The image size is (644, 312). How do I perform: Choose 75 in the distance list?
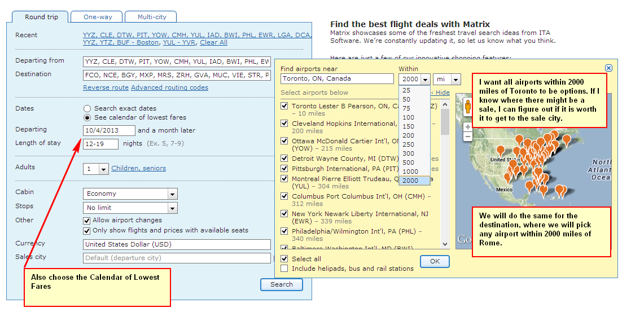414,108
